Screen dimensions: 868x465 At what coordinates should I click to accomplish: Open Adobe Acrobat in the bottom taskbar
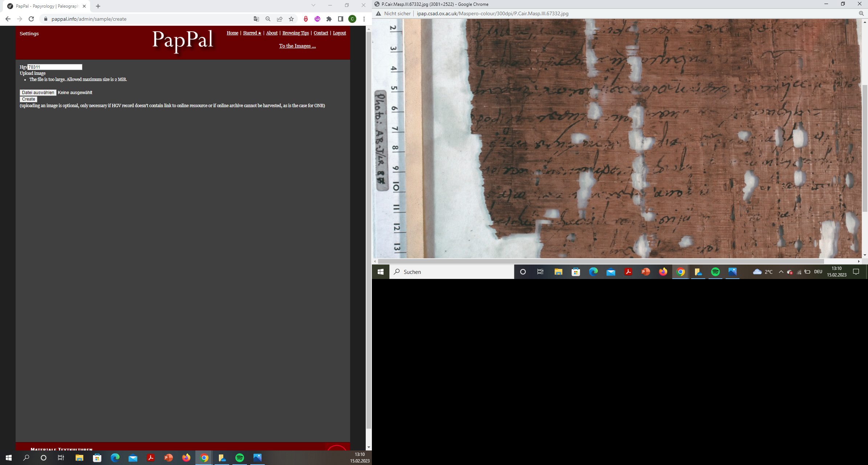point(150,458)
